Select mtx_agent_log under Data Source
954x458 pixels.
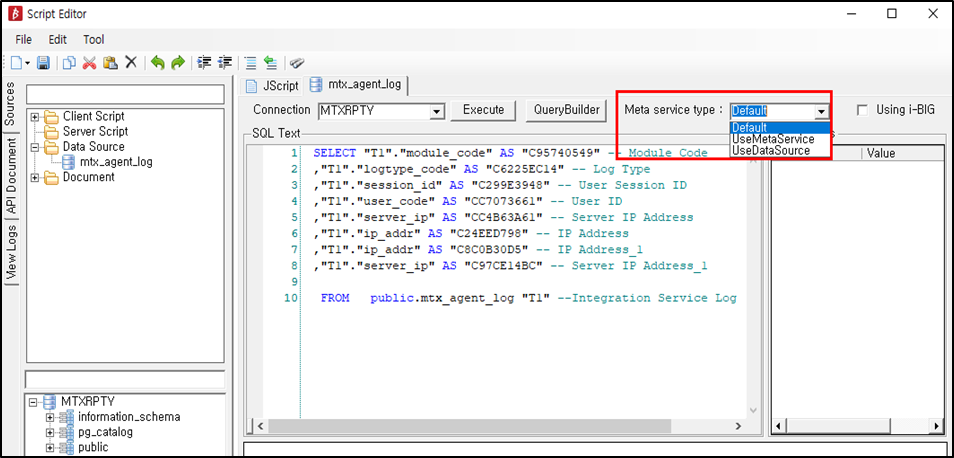pyautogui.click(x=115, y=162)
